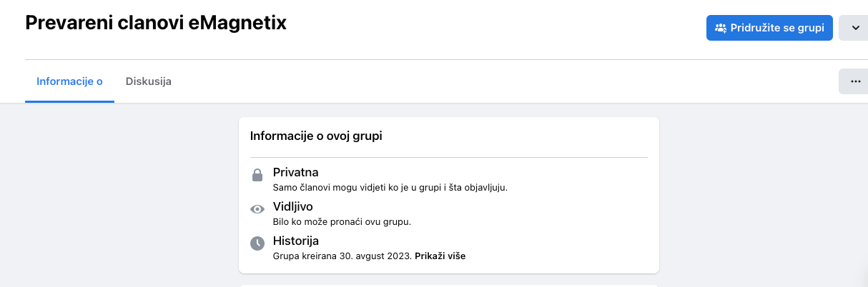868x287 pixels.
Task: Open the three-dot more options menu
Action: pyautogui.click(x=855, y=81)
